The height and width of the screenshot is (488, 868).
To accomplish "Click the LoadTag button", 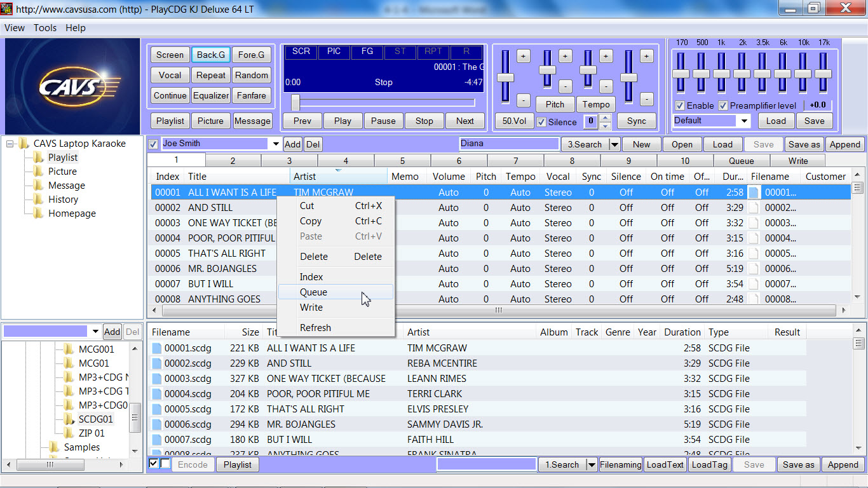I will click(x=709, y=464).
